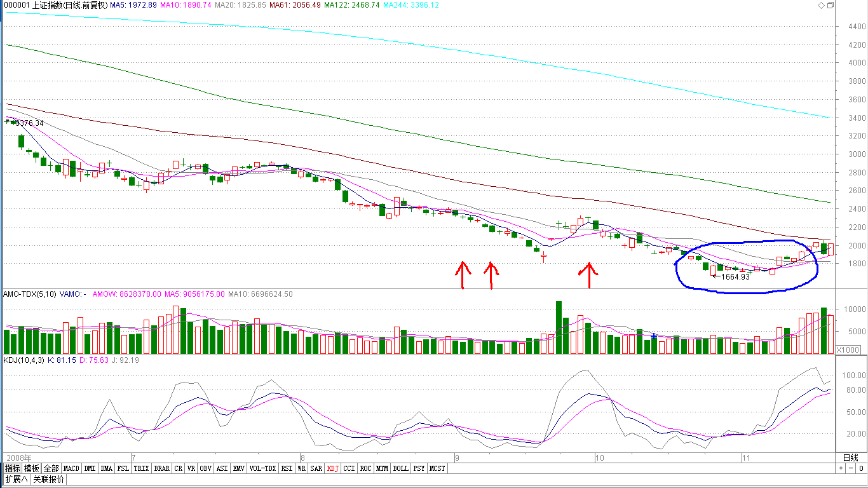Zoom in with the plus button
This screenshot has height=488, width=868.
point(841,468)
